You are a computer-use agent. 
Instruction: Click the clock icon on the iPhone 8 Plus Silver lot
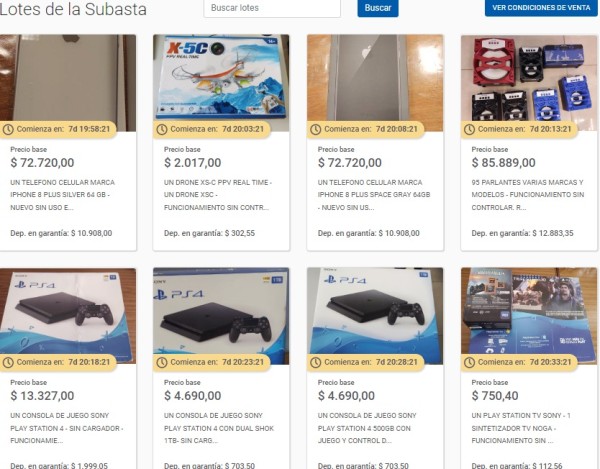coord(8,129)
